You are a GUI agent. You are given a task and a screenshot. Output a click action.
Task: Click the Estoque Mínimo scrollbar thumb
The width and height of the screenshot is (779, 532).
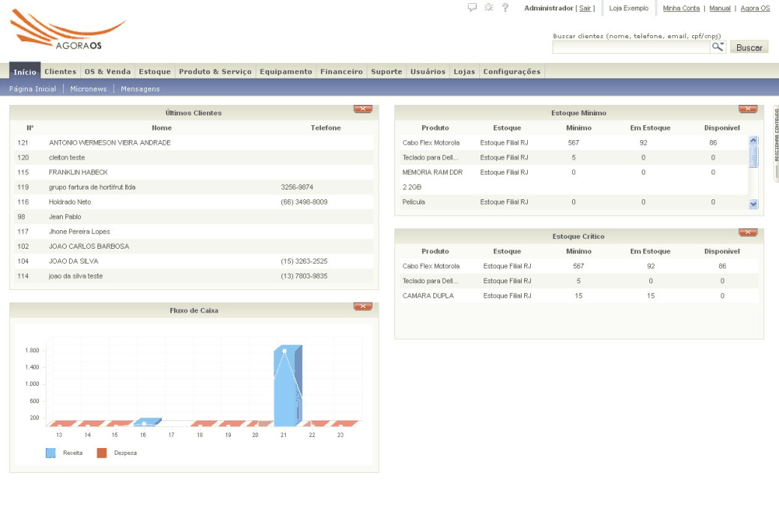pyautogui.click(x=754, y=157)
